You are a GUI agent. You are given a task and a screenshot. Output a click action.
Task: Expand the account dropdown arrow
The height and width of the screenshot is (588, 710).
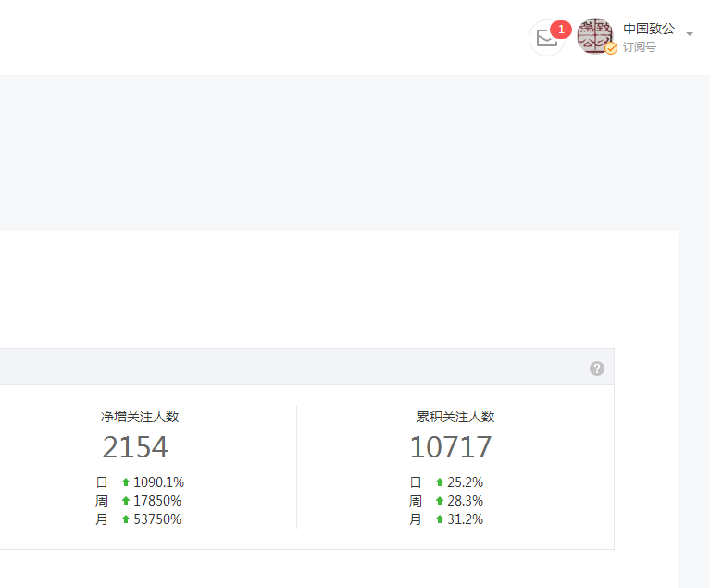[x=690, y=34]
